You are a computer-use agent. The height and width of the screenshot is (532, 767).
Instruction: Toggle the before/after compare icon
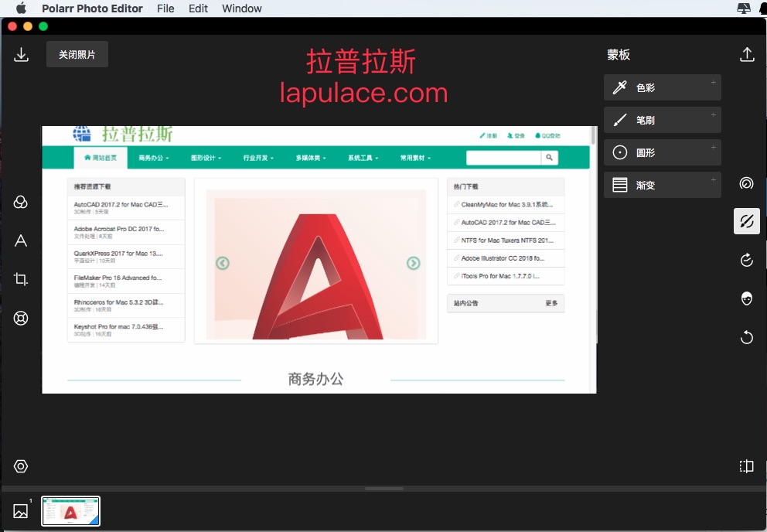[746, 466]
